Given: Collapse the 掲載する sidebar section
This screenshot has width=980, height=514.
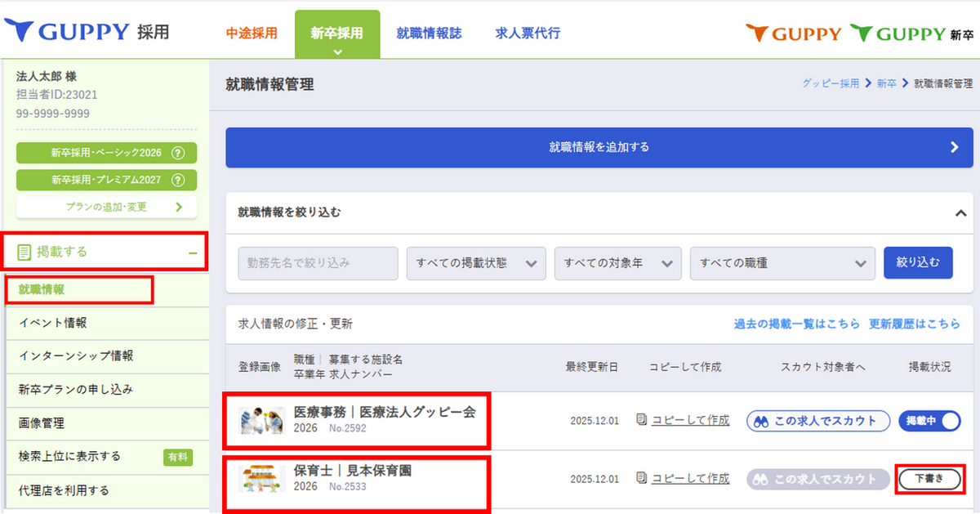Looking at the screenshot, I should coord(193,253).
